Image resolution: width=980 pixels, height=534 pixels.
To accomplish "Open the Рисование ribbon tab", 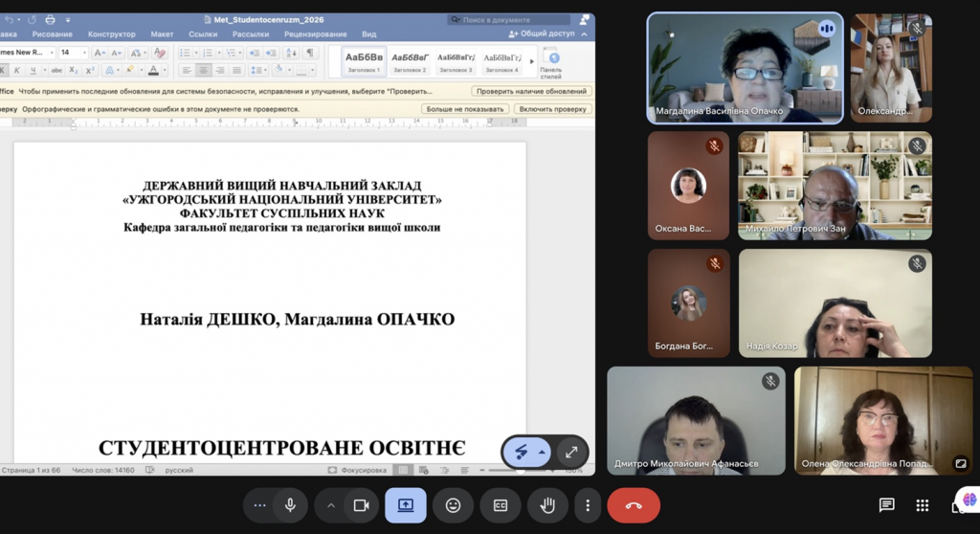I will (53, 34).
